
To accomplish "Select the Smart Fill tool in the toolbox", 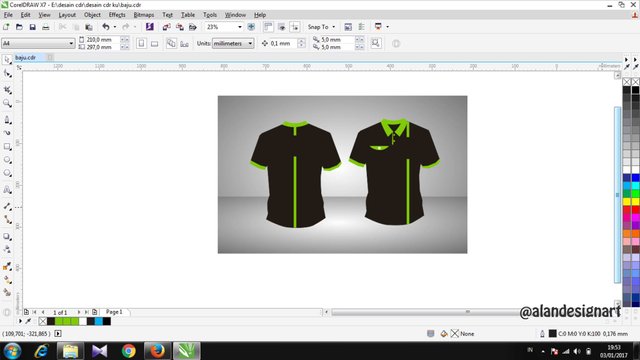I will [x=7, y=292].
